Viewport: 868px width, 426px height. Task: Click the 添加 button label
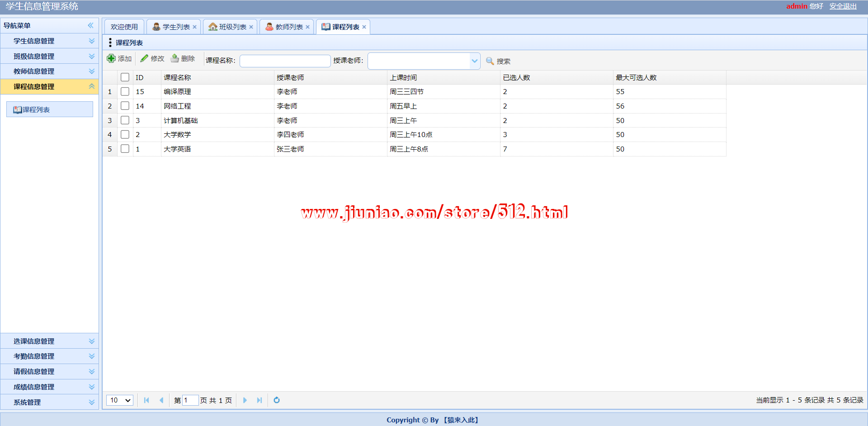point(125,59)
